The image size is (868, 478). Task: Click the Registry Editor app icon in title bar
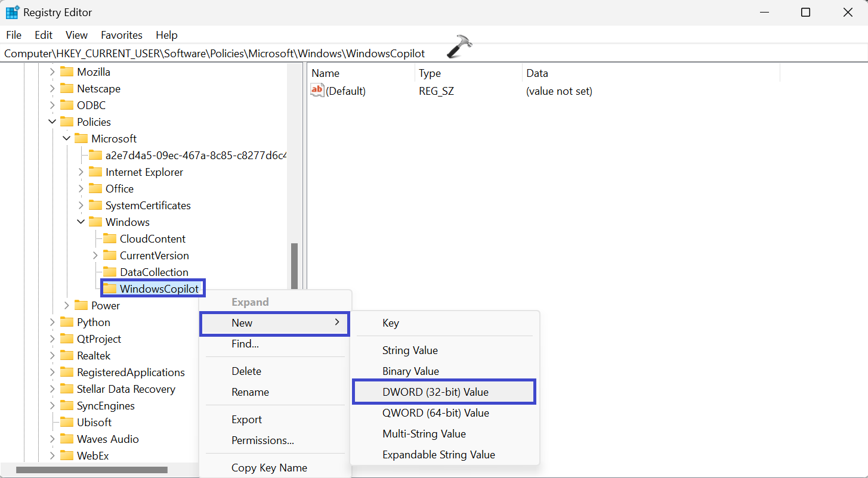tap(12, 13)
